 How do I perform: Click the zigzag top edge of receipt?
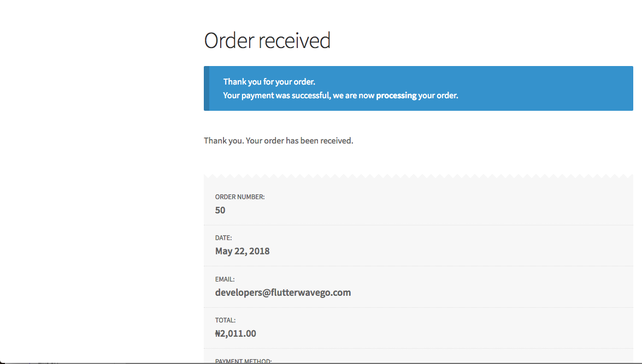pos(419,176)
